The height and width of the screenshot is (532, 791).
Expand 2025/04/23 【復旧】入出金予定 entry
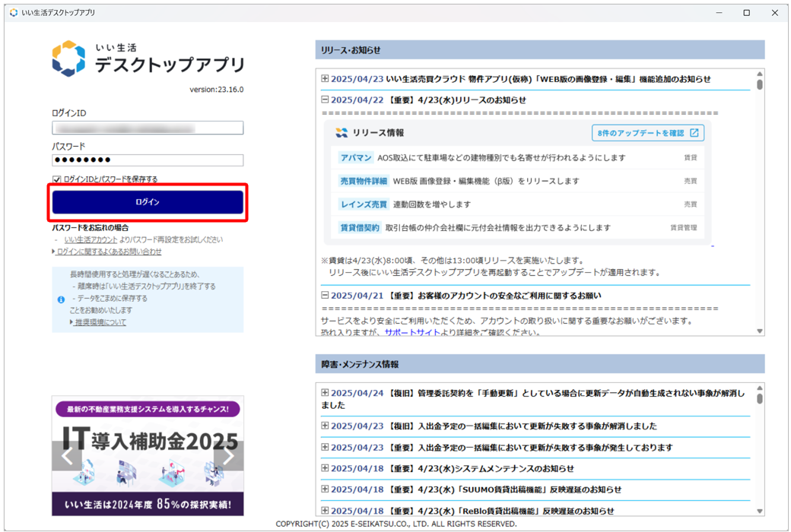[x=325, y=426]
